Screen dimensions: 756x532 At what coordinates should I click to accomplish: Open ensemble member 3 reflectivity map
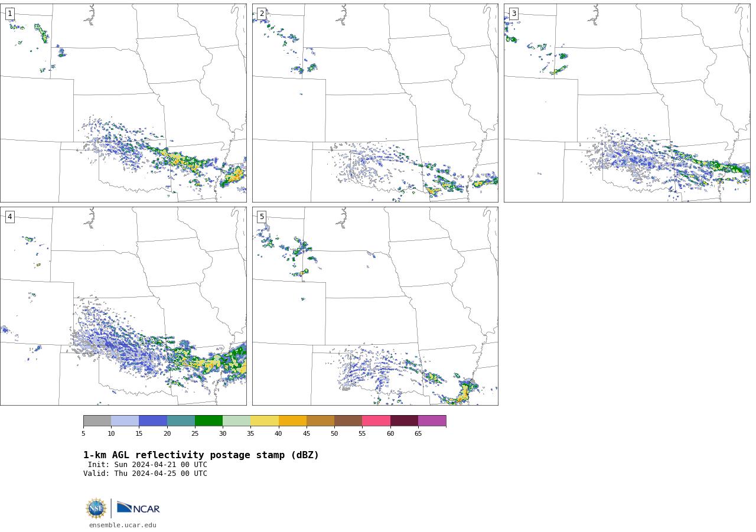click(627, 103)
